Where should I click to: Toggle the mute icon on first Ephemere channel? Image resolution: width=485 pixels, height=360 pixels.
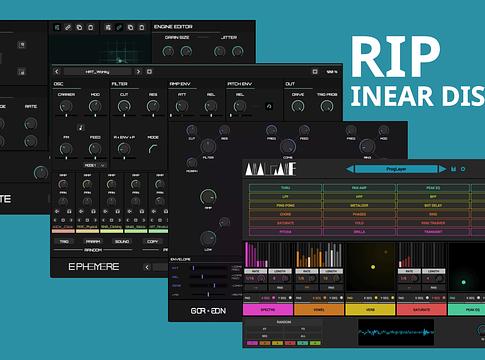point(57,211)
